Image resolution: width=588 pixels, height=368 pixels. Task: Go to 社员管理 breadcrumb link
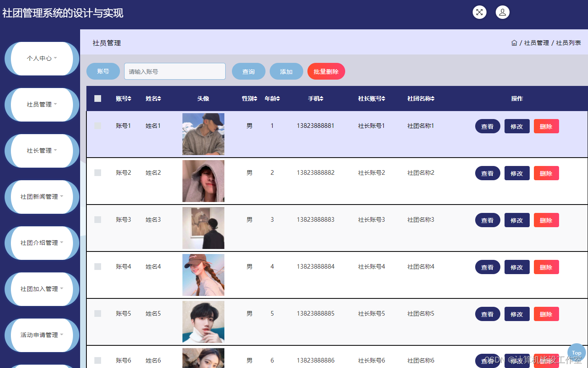[x=536, y=43]
